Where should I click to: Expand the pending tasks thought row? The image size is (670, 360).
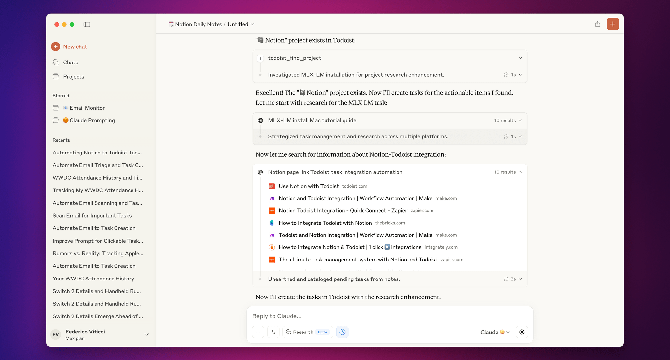390,279
